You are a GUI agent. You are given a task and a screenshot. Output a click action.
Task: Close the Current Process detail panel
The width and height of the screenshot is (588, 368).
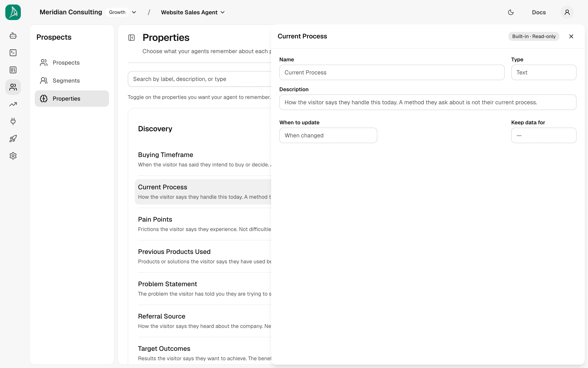[571, 37]
